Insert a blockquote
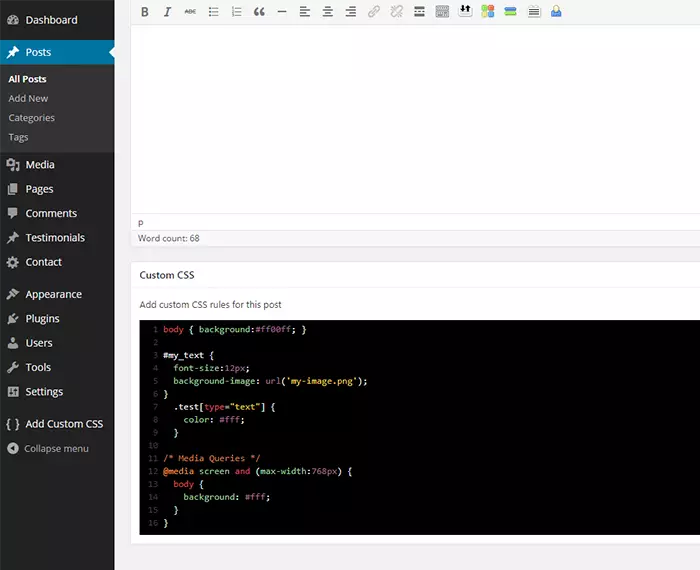 [259, 12]
